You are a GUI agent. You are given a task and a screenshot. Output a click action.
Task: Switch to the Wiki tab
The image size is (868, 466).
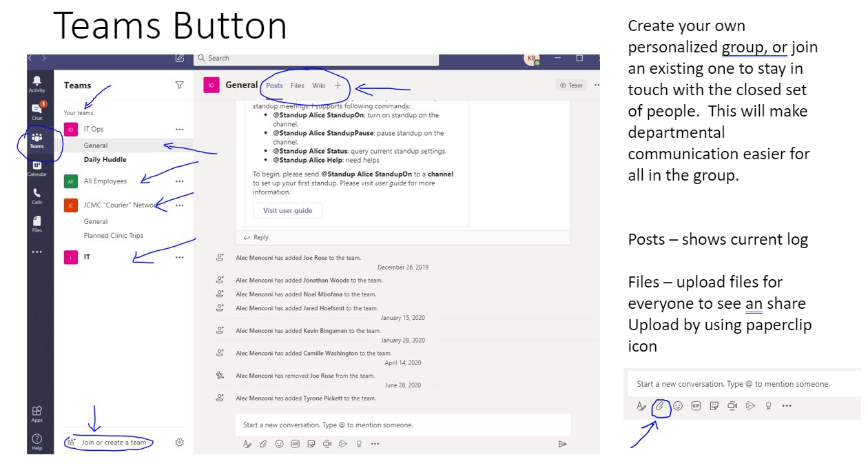click(318, 85)
